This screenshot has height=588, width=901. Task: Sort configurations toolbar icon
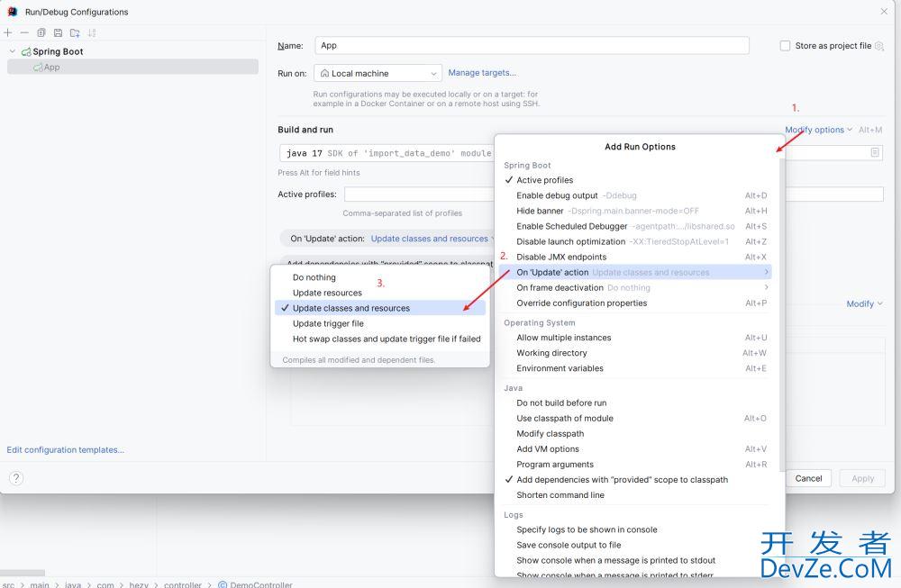pyautogui.click(x=92, y=32)
